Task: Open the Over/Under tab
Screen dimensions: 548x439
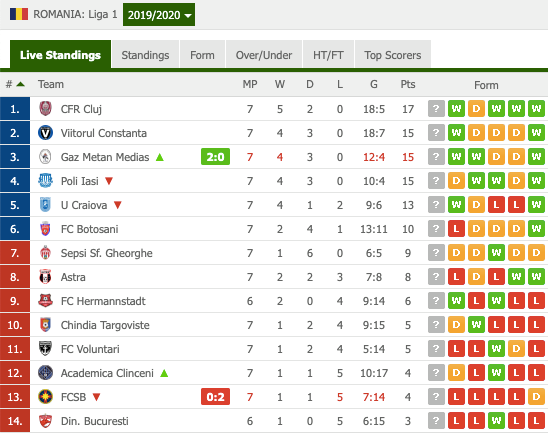Action: [x=264, y=55]
